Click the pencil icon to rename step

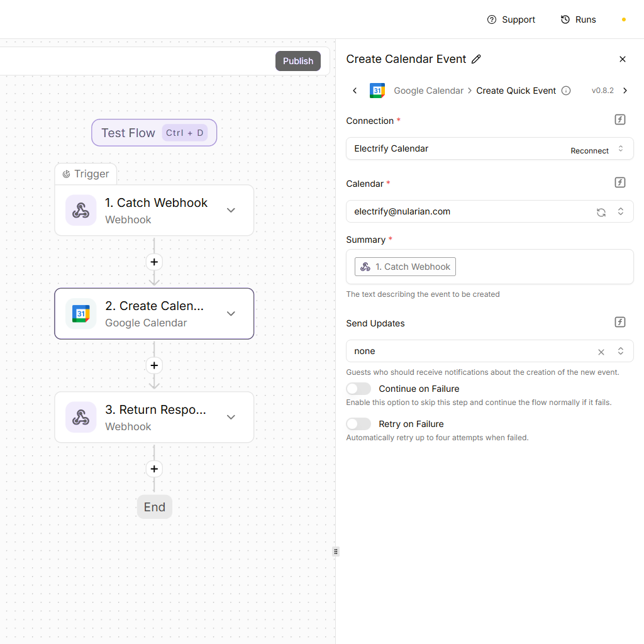(476, 59)
